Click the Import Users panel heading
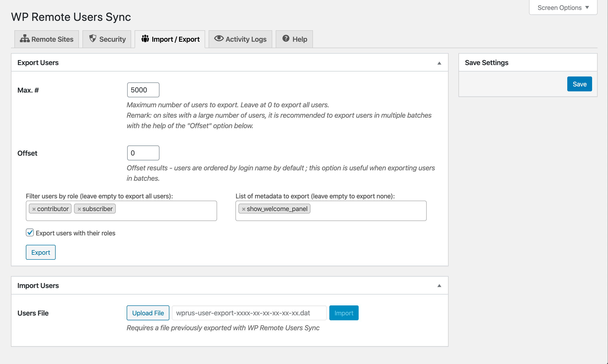Image resolution: width=608 pixels, height=364 pixels. [38, 286]
